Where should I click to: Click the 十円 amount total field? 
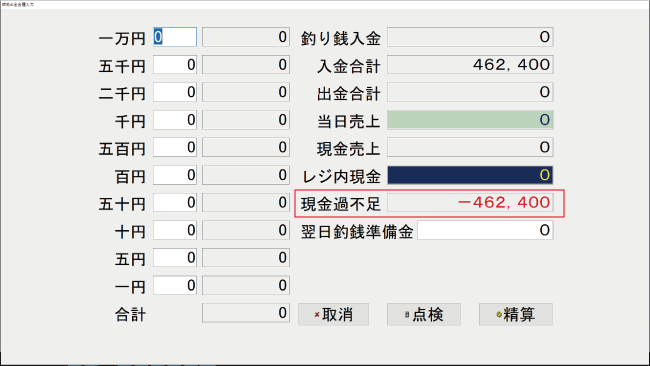[x=246, y=230]
